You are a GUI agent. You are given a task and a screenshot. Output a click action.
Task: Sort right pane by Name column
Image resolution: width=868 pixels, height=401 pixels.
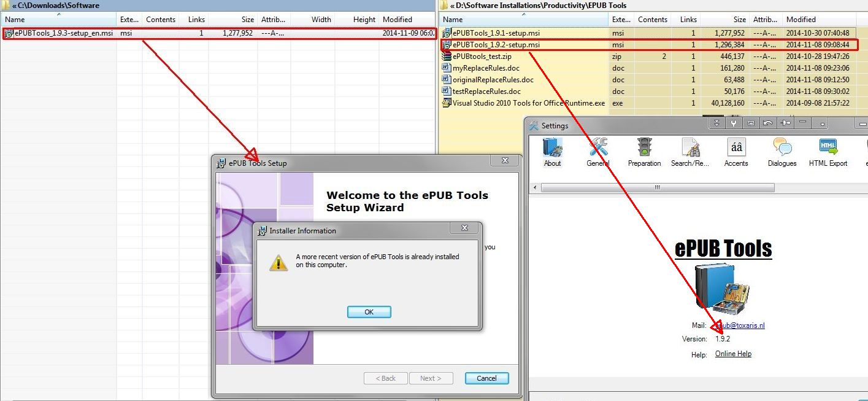pyautogui.click(x=524, y=20)
